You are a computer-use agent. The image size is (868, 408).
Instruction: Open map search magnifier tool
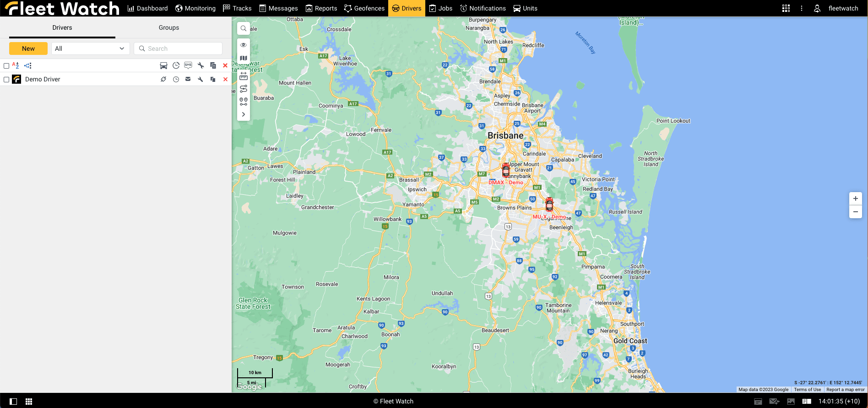(244, 28)
